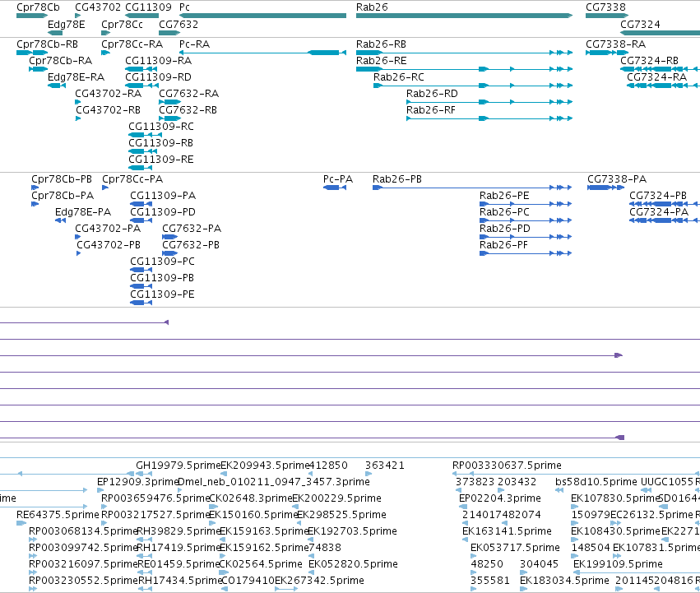The image size is (700, 593).
Task: Open EST EK163141.5prime
Action: tap(507, 531)
